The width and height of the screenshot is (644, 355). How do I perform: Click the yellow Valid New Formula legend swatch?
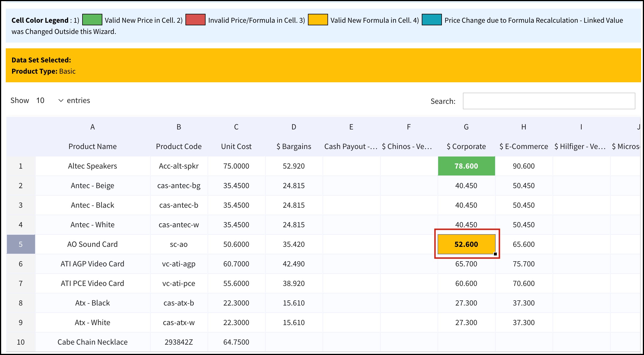click(x=318, y=20)
